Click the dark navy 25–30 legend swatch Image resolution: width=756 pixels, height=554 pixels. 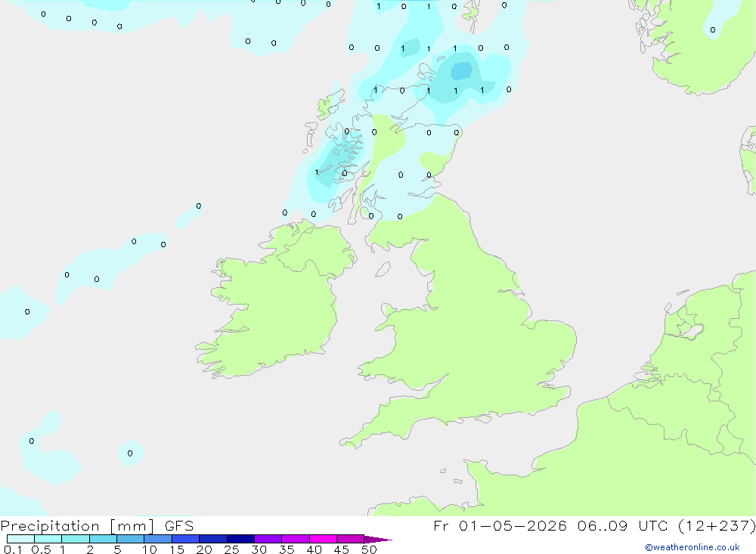pyautogui.click(x=240, y=539)
